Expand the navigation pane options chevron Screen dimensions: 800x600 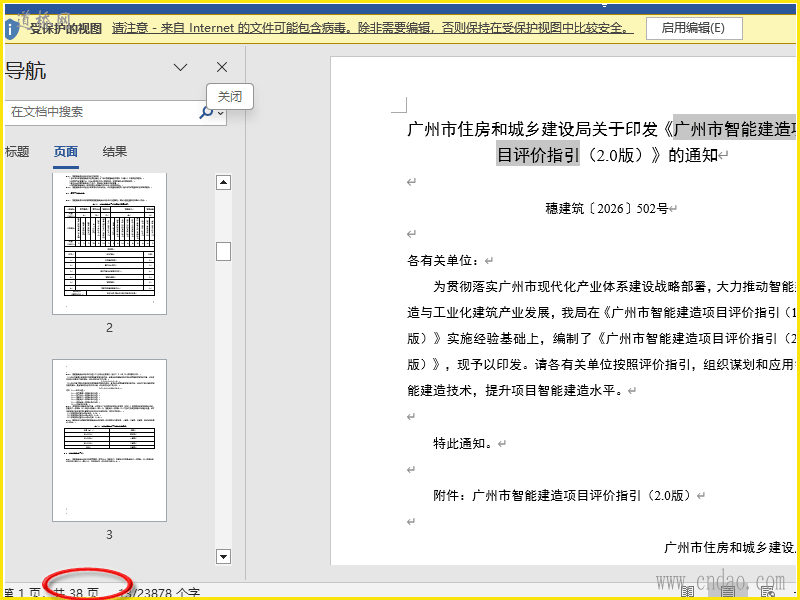tap(181, 67)
